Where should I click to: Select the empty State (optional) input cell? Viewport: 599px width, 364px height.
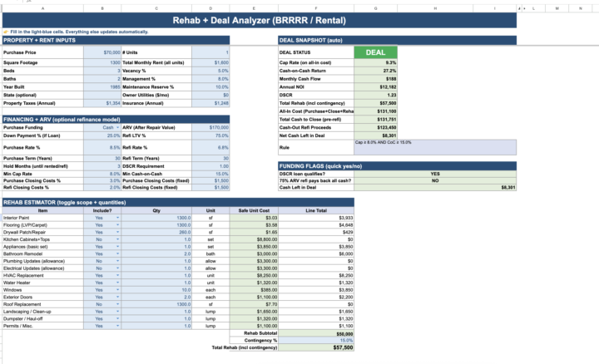coord(102,96)
